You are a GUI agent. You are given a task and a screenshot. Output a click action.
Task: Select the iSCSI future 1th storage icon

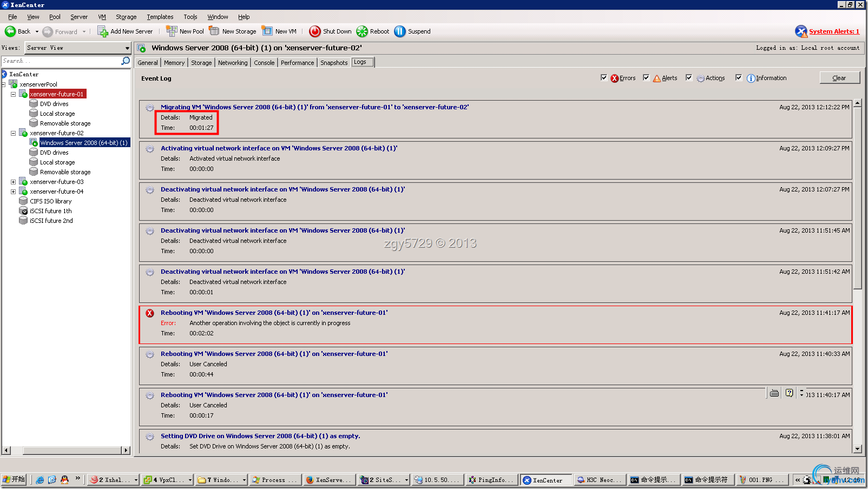pos(23,210)
